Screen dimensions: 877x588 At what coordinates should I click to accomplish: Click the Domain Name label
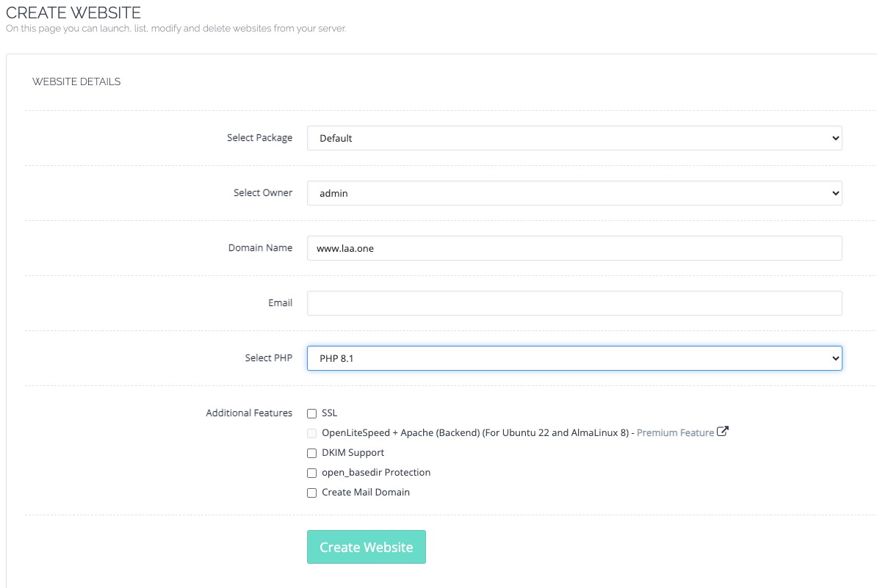tap(260, 247)
